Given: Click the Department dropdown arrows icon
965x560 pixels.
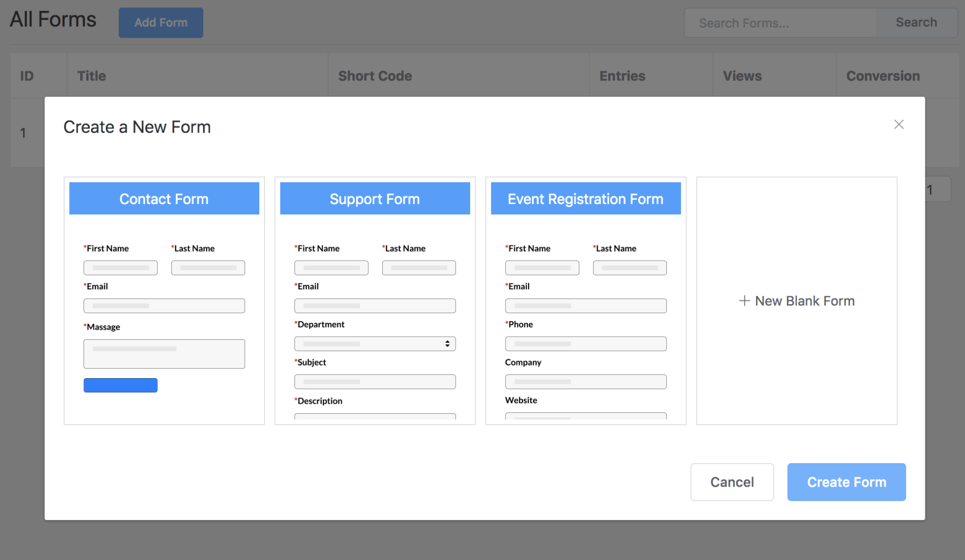Looking at the screenshot, I should [448, 344].
